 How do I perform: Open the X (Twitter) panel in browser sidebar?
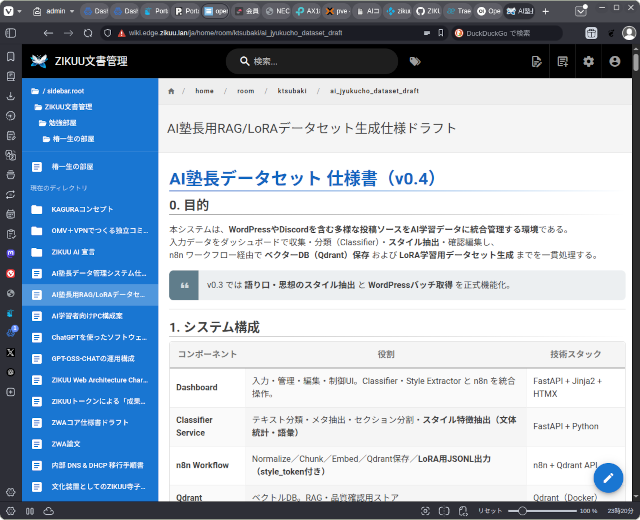(x=10, y=353)
